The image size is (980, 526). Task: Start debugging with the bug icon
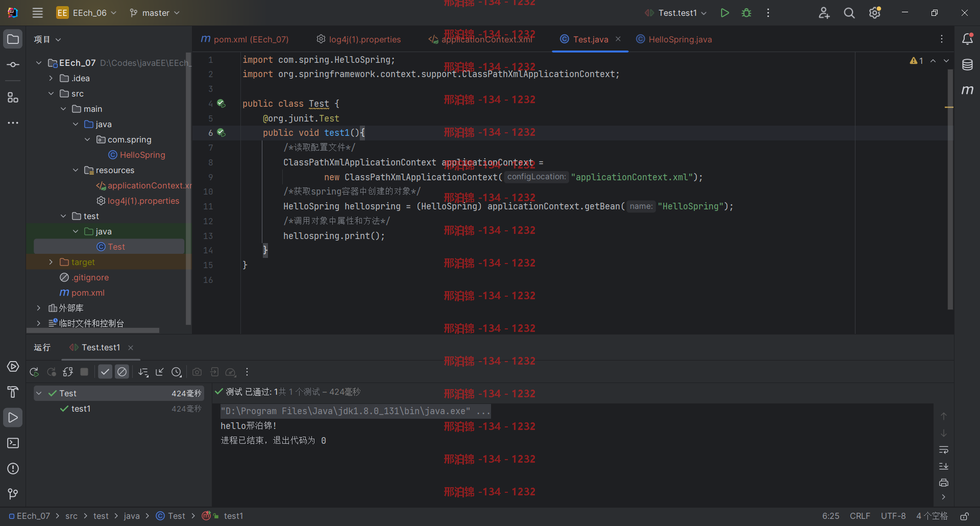click(746, 13)
